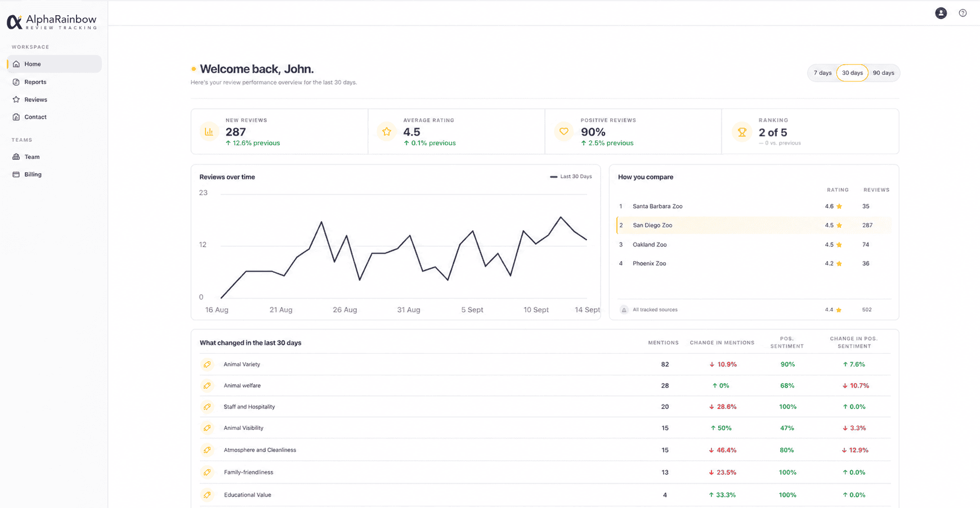Screen dimensions: 980x508
Task: Click the 47% positive sentiment value
Action: [x=787, y=428]
